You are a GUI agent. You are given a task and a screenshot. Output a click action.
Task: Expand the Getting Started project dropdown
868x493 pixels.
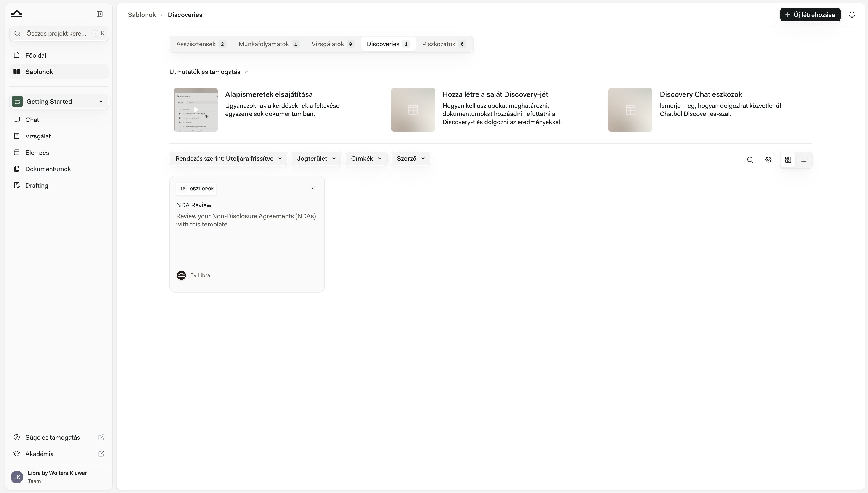59,101
